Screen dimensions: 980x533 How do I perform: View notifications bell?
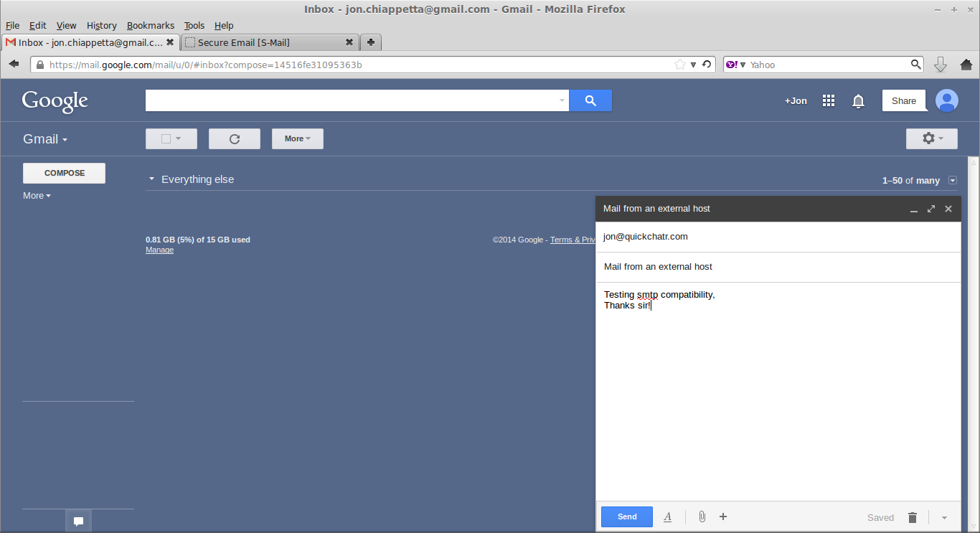click(858, 101)
